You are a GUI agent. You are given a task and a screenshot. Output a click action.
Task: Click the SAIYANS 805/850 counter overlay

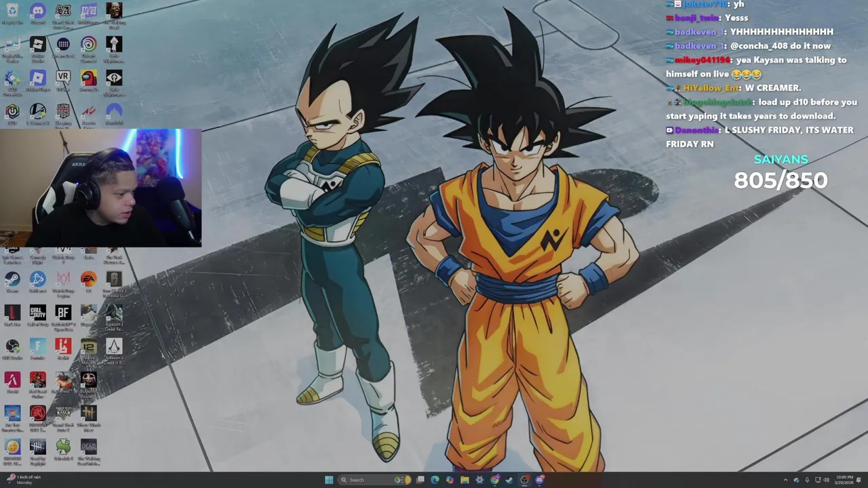coord(781,172)
